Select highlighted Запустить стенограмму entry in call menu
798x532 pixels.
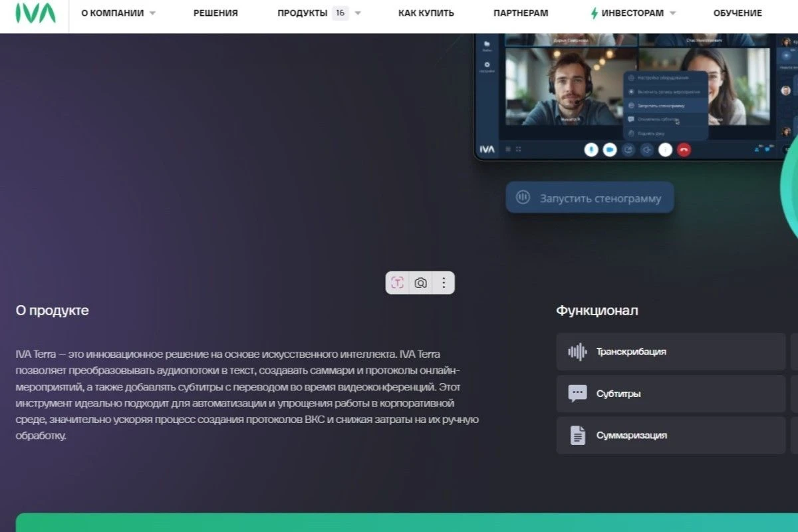[x=666, y=106]
